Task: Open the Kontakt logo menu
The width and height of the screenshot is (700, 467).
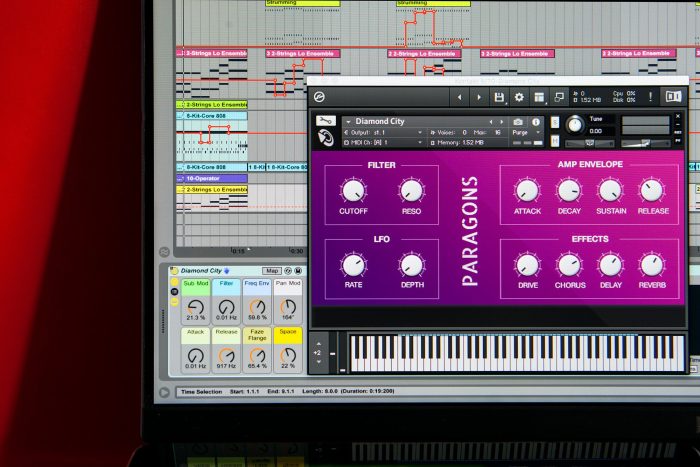Action: coord(319,96)
